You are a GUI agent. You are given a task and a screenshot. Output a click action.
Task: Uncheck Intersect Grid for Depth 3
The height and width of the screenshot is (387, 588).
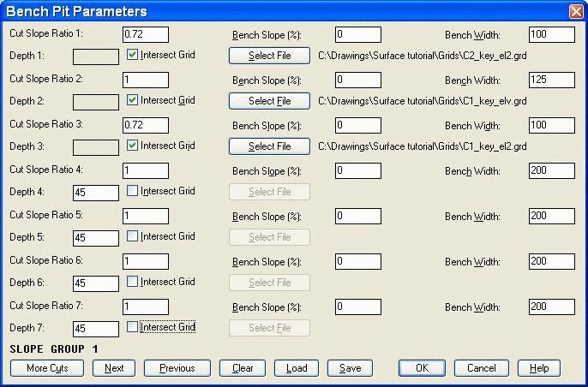click(132, 146)
